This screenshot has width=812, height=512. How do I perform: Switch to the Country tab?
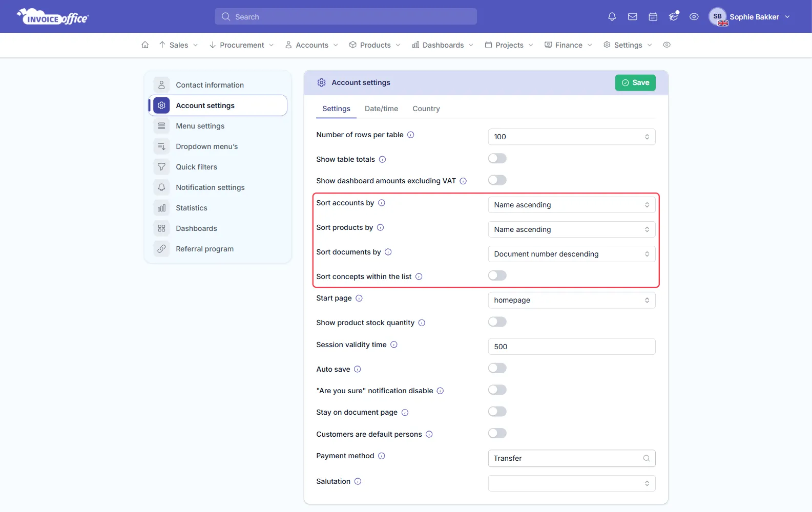pyautogui.click(x=426, y=109)
